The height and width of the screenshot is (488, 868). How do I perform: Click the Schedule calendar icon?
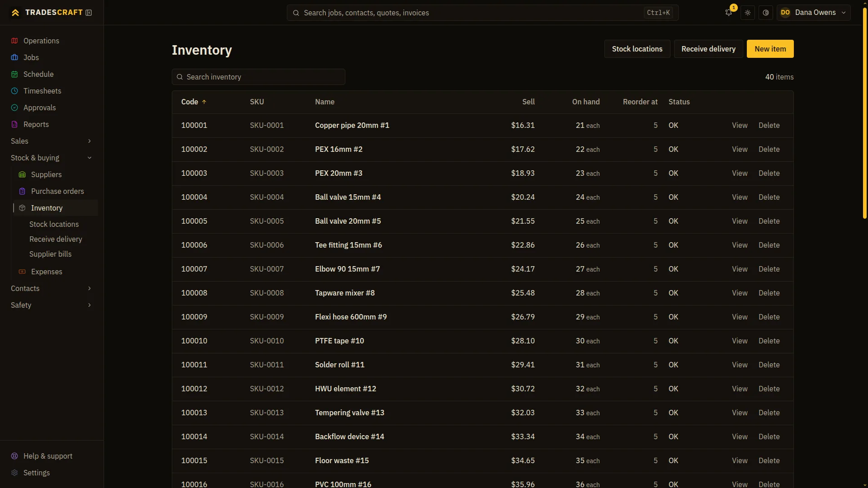14,74
